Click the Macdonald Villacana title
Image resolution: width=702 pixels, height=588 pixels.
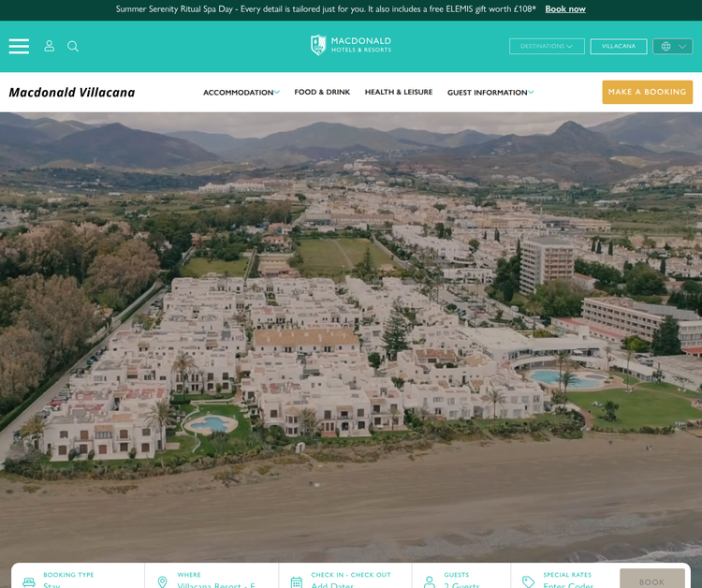click(72, 93)
